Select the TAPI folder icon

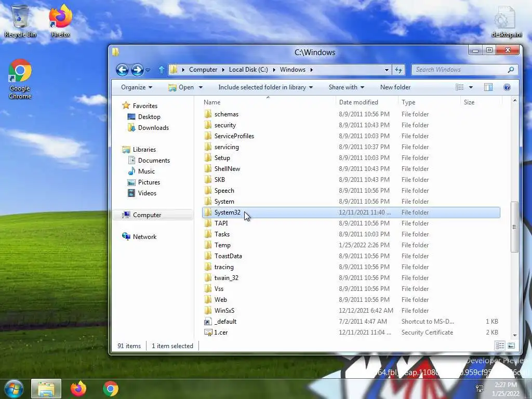(x=208, y=223)
